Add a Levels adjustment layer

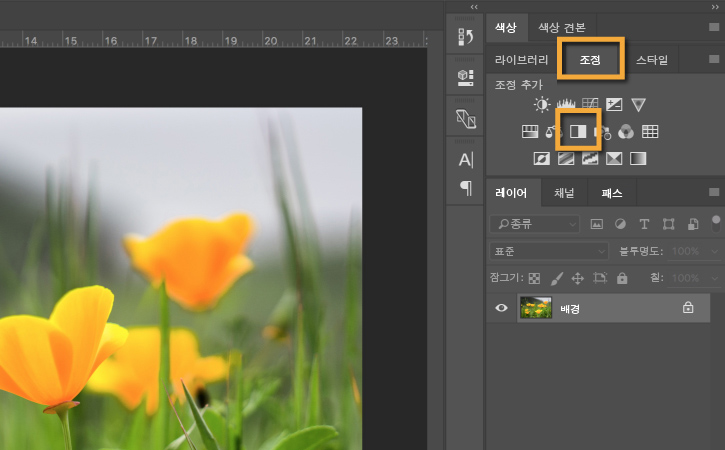(x=566, y=105)
